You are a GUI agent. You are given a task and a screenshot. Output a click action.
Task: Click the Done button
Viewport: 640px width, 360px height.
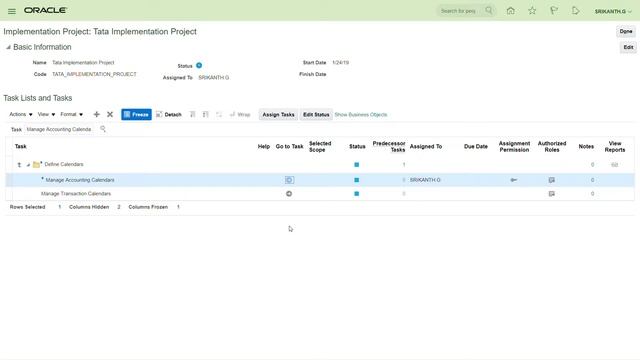pyautogui.click(x=626, y=31)
